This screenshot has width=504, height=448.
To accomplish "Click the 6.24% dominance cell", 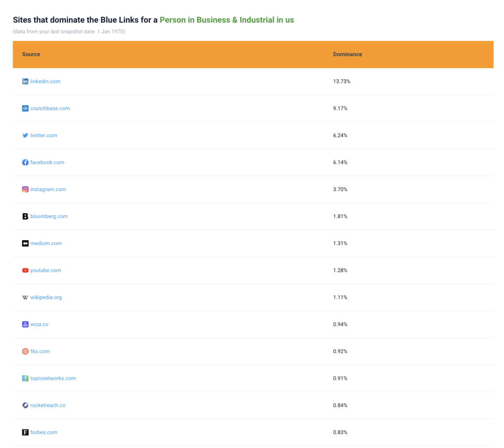I will (x=340, y=135).
